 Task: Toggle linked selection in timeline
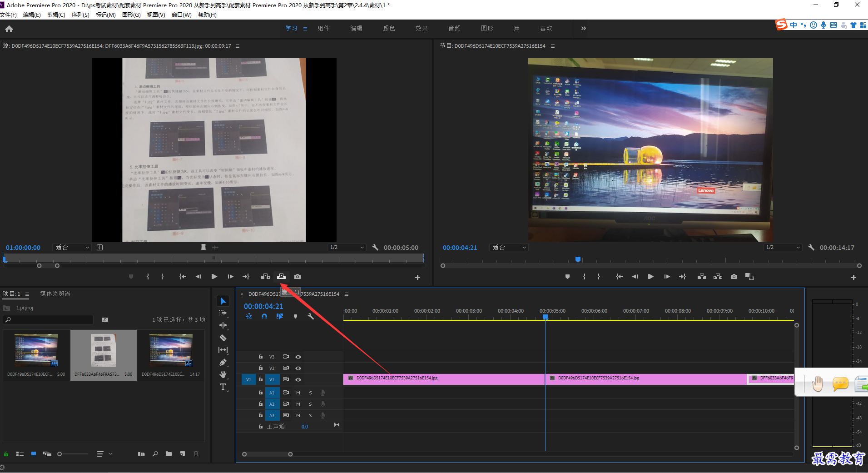(x=280, y=316)
